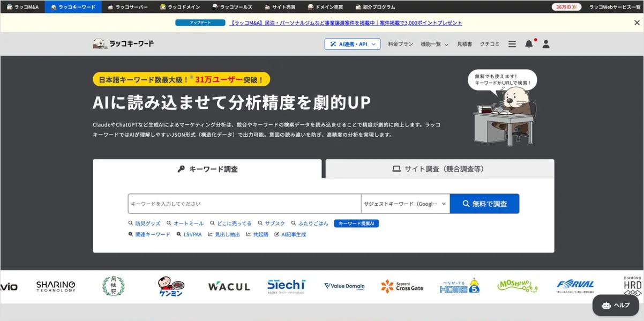This screenshot has height=321, width=644.
Task: Open the ドメイン売買 service tab
Action: pyautogui.click(x=325, y=7)
